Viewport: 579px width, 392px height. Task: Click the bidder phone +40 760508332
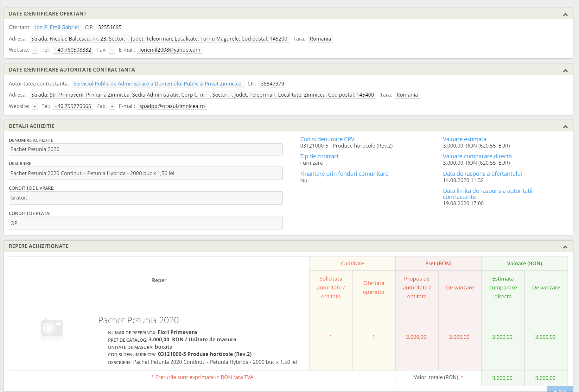coord(73,50)
